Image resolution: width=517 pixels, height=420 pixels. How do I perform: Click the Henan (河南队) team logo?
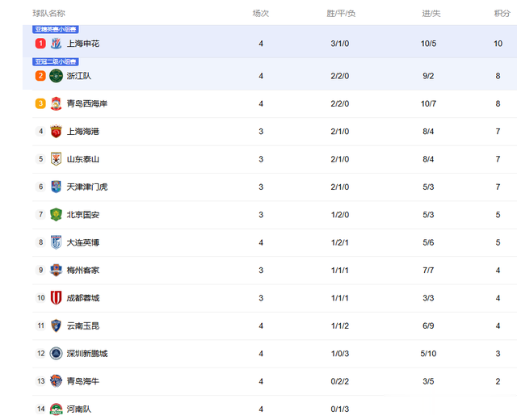pyautogui.click(x=56, y=409)
